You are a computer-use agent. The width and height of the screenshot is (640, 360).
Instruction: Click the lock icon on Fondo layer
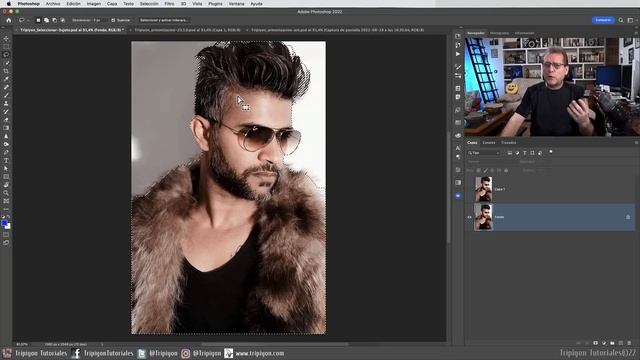click(628, 217)
